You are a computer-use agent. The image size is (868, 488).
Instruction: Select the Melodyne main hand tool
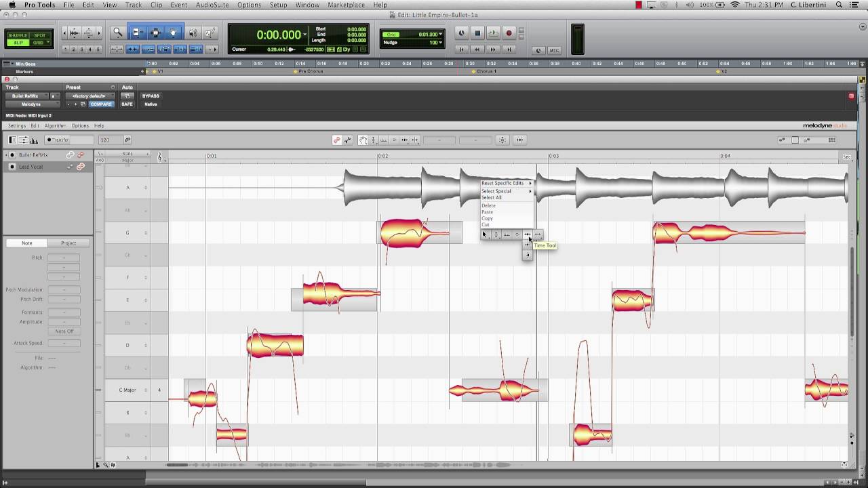point(363,140)
